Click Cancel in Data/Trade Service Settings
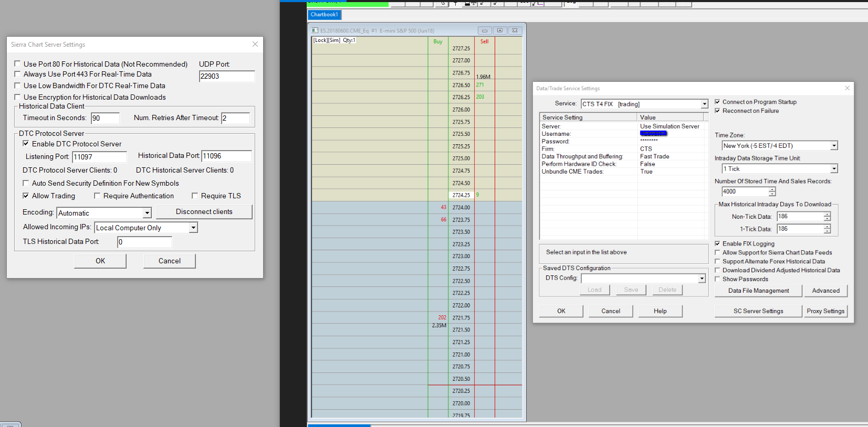 click(x=611, y=311)
